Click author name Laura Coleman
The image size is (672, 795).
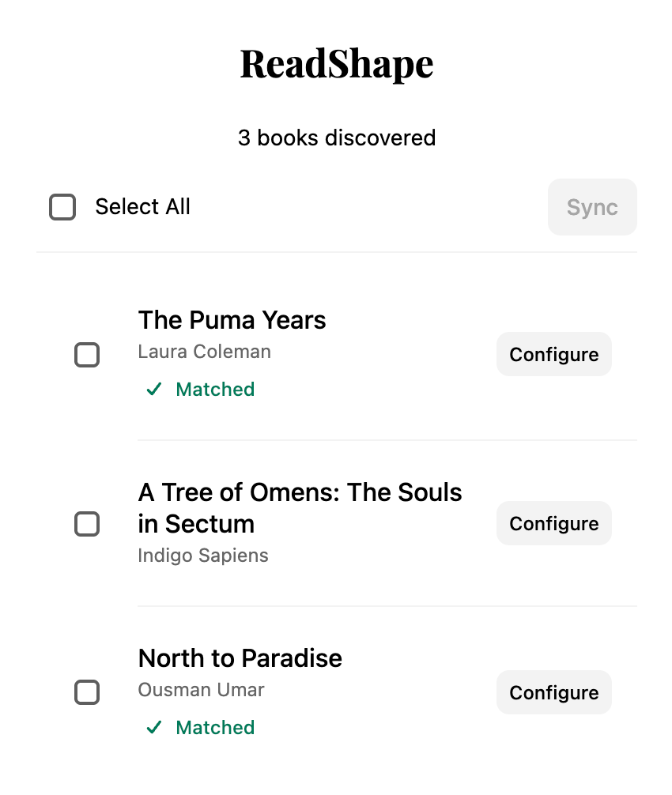[x=204, y=352]
